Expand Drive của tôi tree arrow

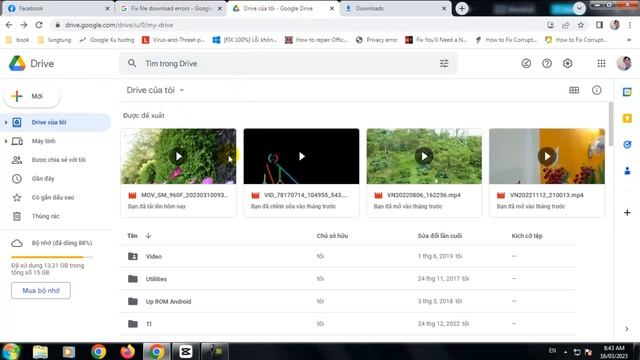click(x=6, y=122)
